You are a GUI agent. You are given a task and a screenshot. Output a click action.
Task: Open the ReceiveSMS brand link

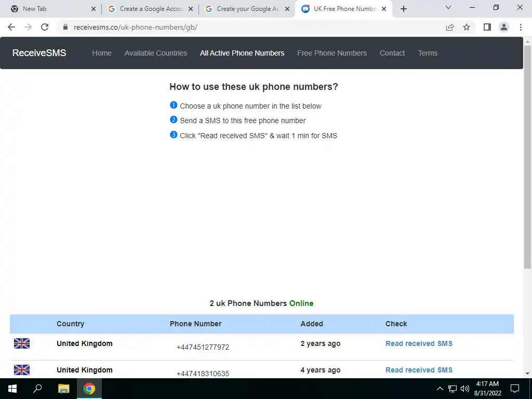39,53
